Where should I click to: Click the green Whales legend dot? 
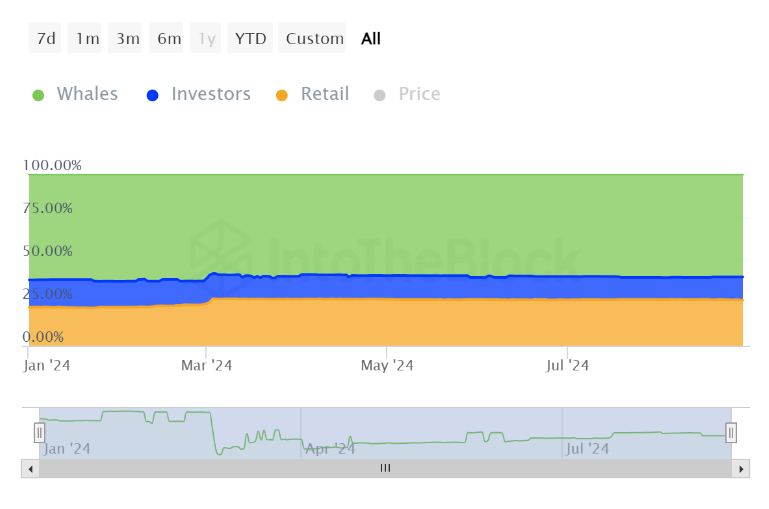38,95
